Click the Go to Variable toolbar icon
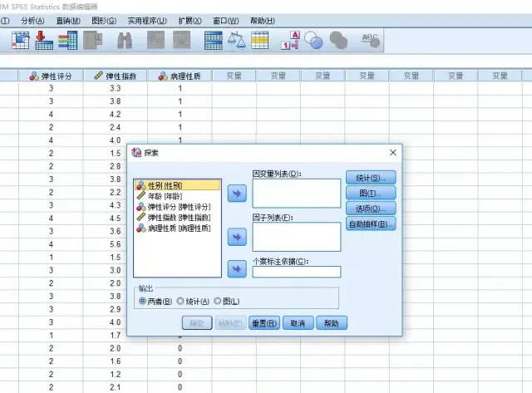The width and height of the screenshot is (532, 393). point(44,41)
